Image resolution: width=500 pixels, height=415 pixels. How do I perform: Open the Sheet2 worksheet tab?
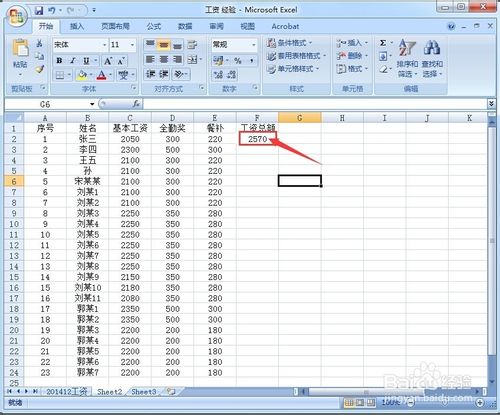109,392
